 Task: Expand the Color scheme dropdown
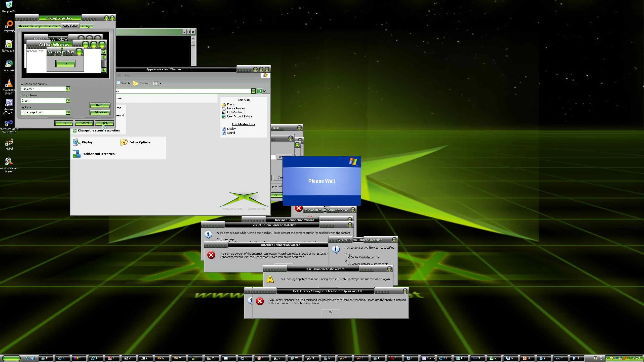coord(68,101)
